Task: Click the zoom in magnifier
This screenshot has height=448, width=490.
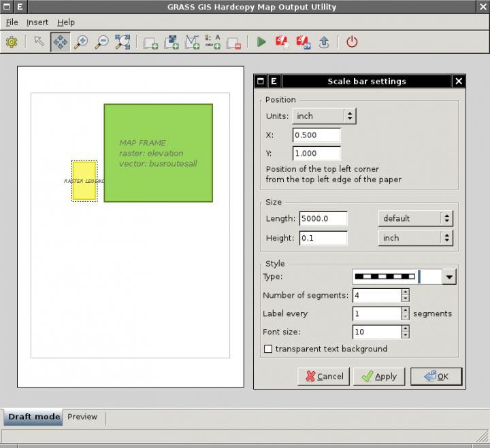Action: click(x=80, y=42)
